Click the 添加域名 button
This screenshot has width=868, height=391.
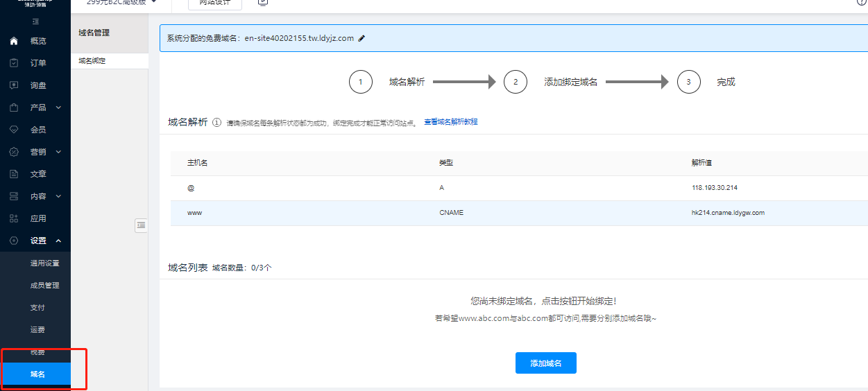click(x=545, y=363)
